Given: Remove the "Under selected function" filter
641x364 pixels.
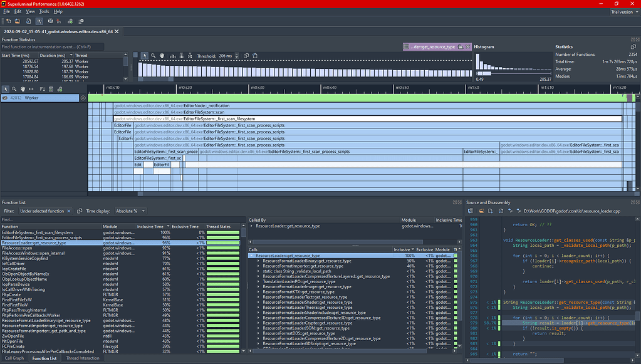Looking at the screenshot, I should [69, 211].
